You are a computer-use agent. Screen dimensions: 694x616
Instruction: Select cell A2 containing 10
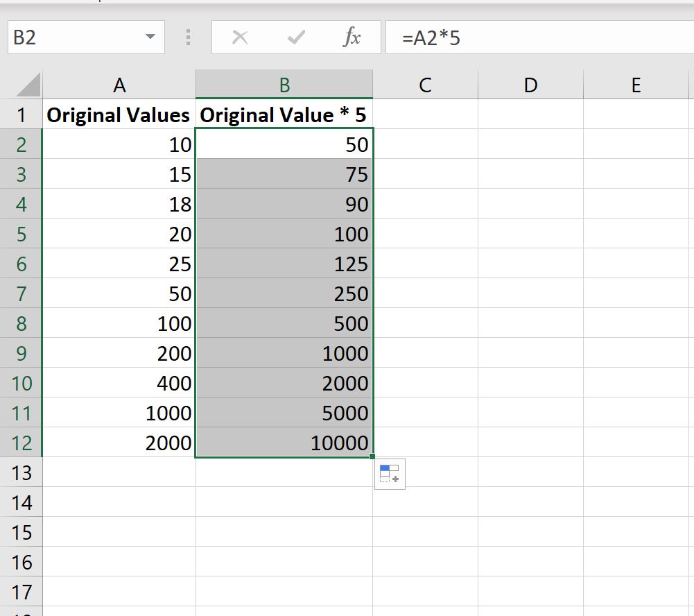pos(119,144)
